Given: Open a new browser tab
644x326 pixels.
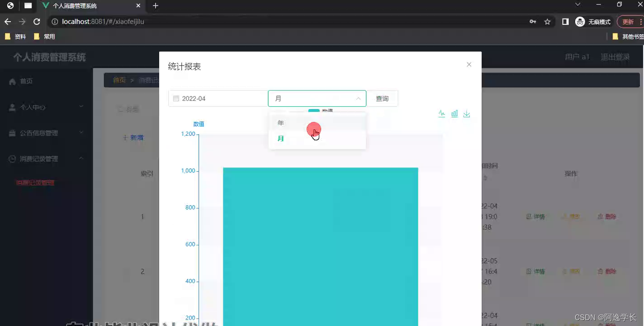Looking at the screenshot, I should [x=156, y=6].
